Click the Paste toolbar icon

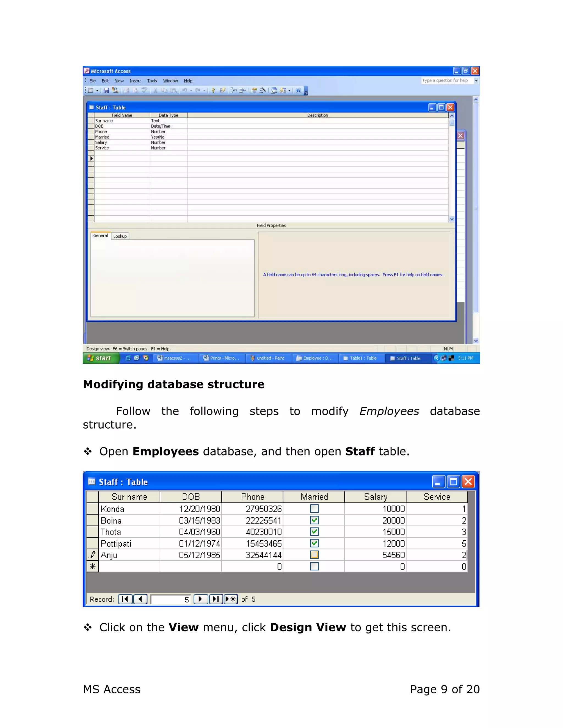click(173, 91)
